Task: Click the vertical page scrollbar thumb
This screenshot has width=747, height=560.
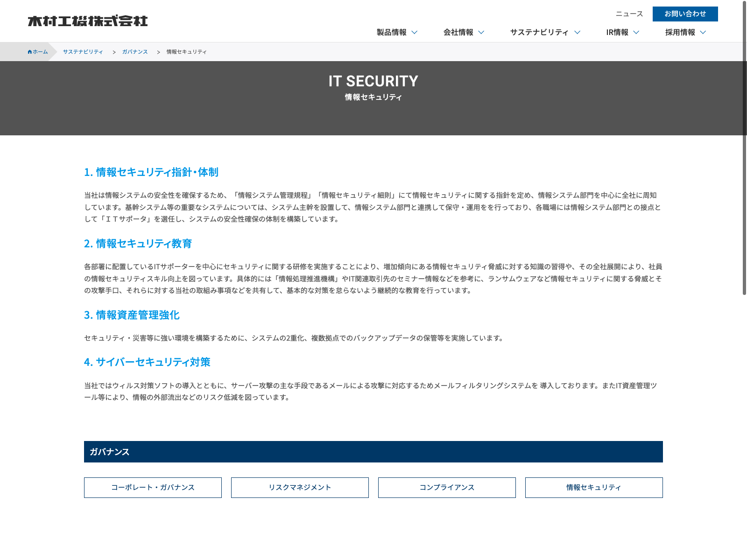Action: click(x=744, y=149)
